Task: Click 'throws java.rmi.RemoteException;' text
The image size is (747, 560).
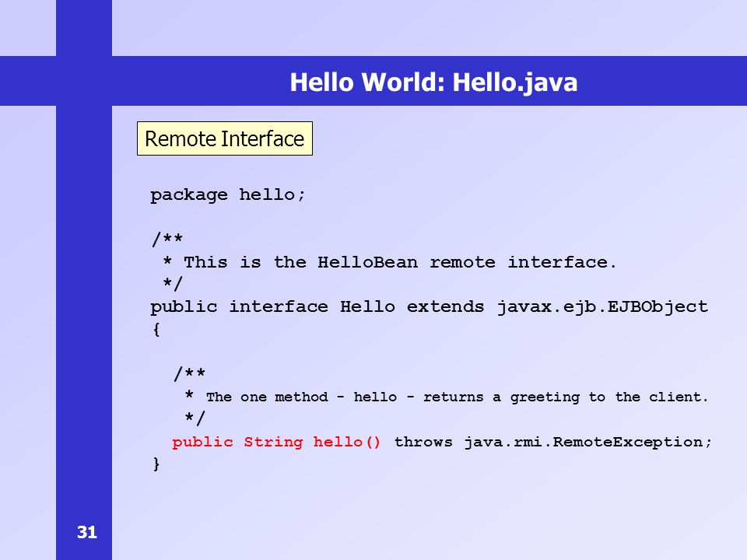Action: [553, 443]
